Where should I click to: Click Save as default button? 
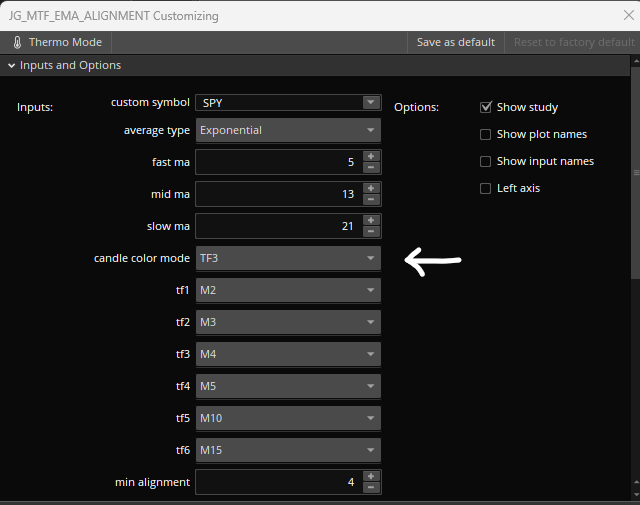pos(455,42)
